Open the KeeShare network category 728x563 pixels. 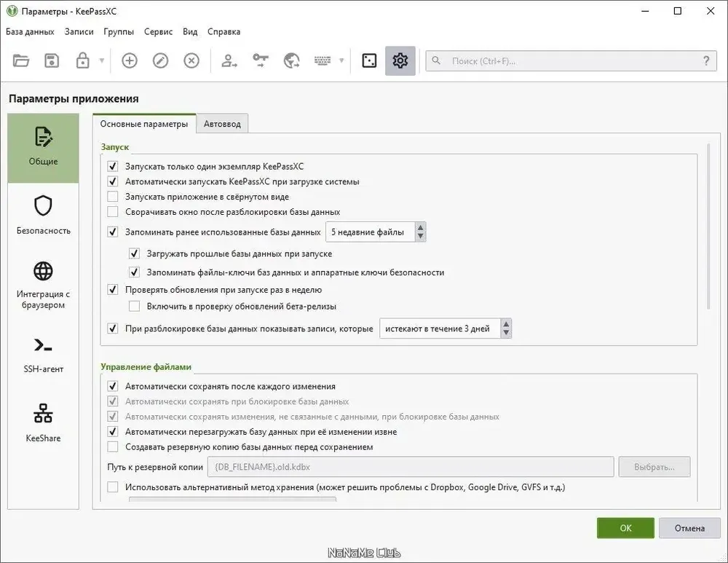click(43, 422)
